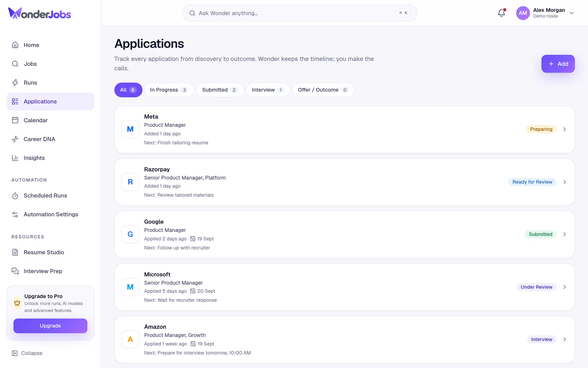
Task: Click the Resume Studio document icon
Action: [x=15, y=252]
